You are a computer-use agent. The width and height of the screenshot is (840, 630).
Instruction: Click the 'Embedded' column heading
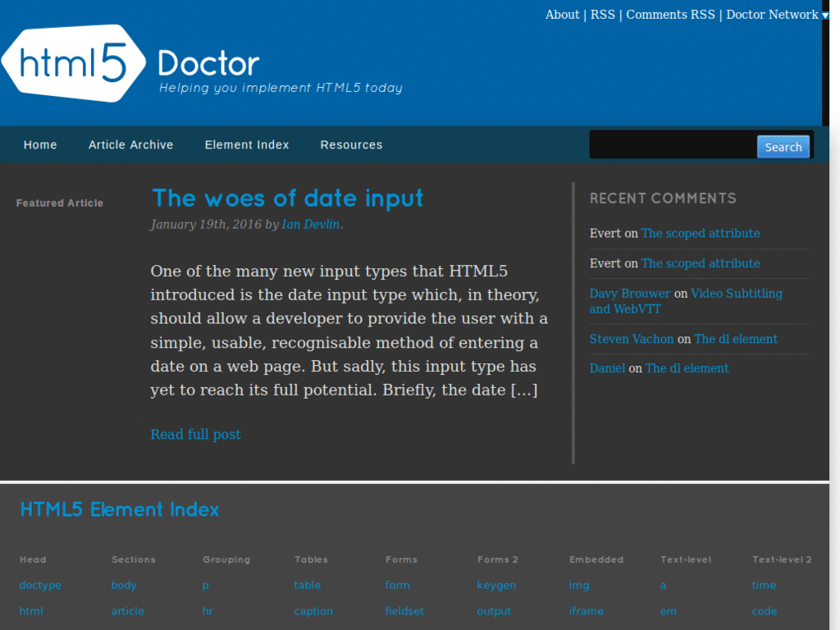(x=596, y=559)
